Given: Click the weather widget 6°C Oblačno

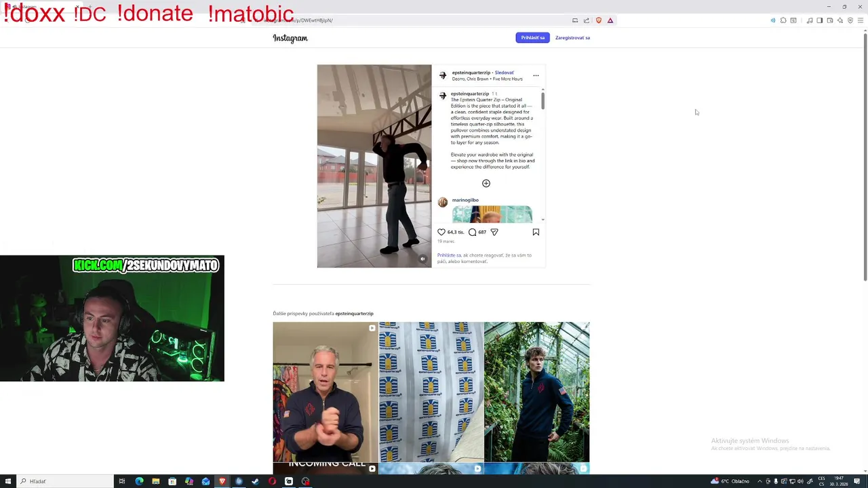Looking at the screenshot, I should 730,481.
